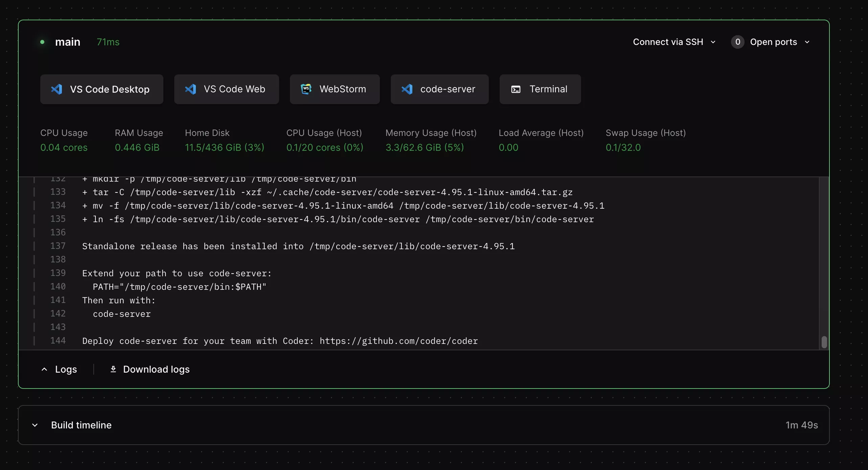Open VS Code Desktop app button

101,89
